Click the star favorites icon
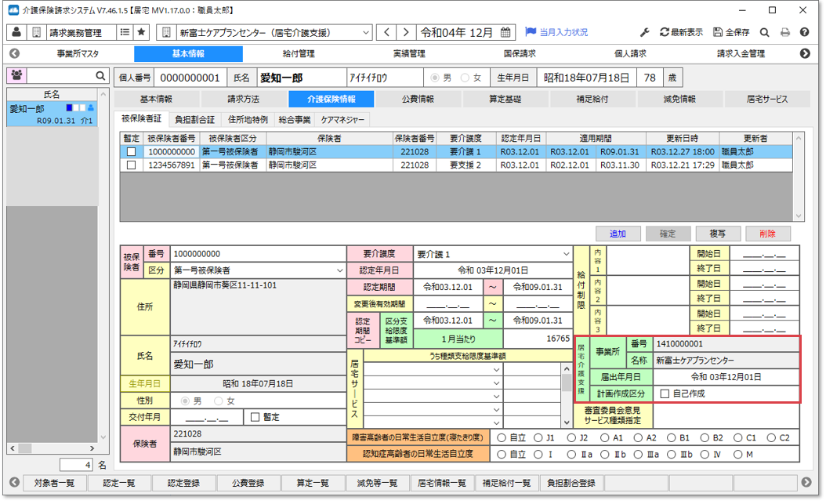 point(141,32)
